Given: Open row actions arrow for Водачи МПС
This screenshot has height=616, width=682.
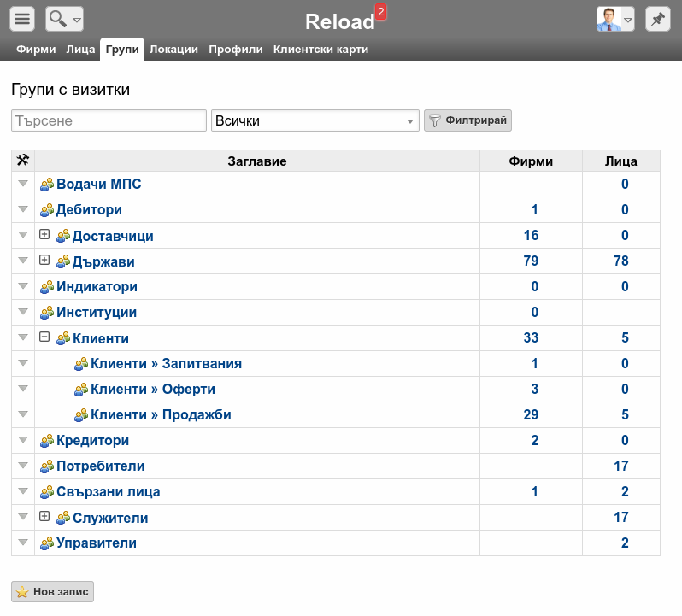Looking at the screenshot, I should point(23,184).
